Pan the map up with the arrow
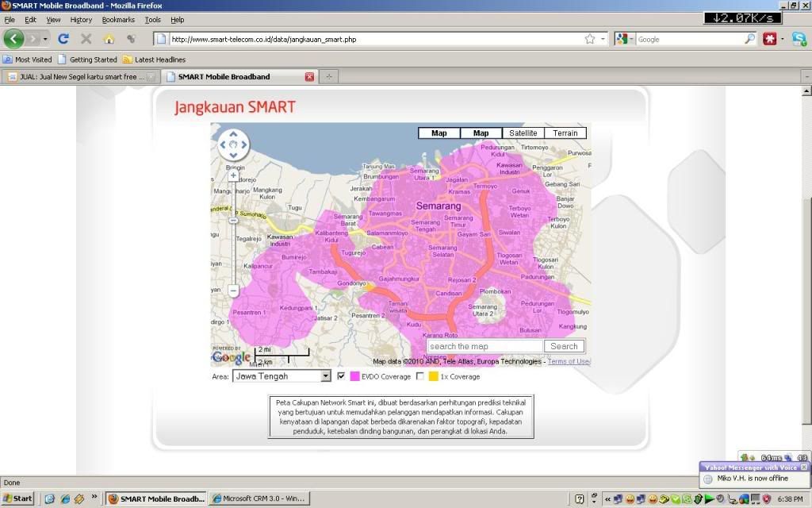Image resolution: width=812 pixels, height=508 pixels. click(x=233, y=133)
